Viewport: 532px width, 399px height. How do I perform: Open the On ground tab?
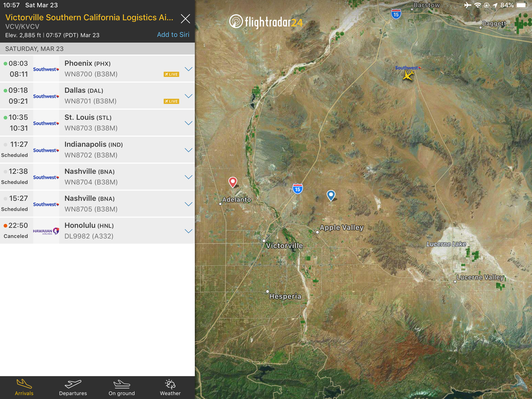pos(122,388)
